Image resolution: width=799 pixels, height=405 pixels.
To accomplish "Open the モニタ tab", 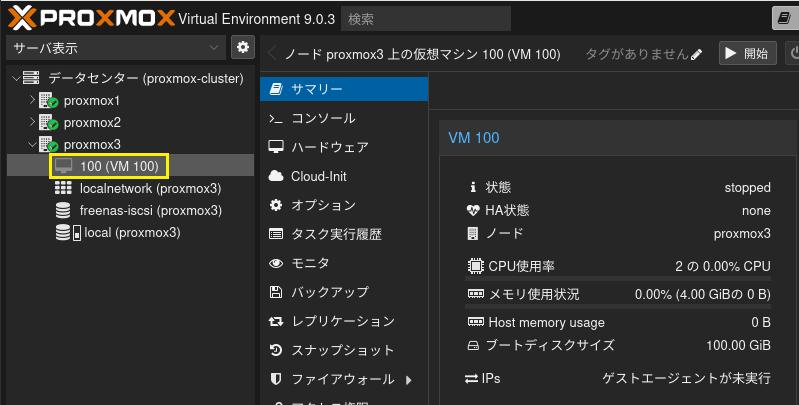I will (x=344, y=263).
